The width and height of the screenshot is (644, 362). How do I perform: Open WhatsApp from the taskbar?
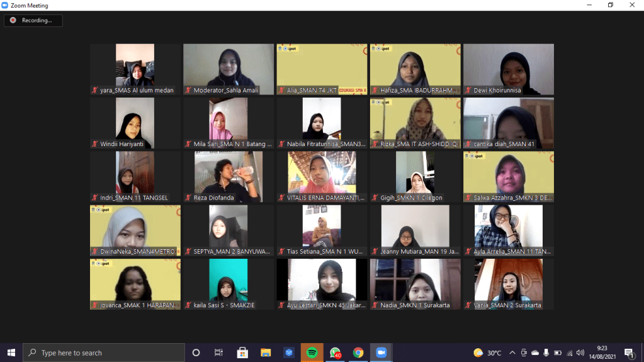click(335, 353)
